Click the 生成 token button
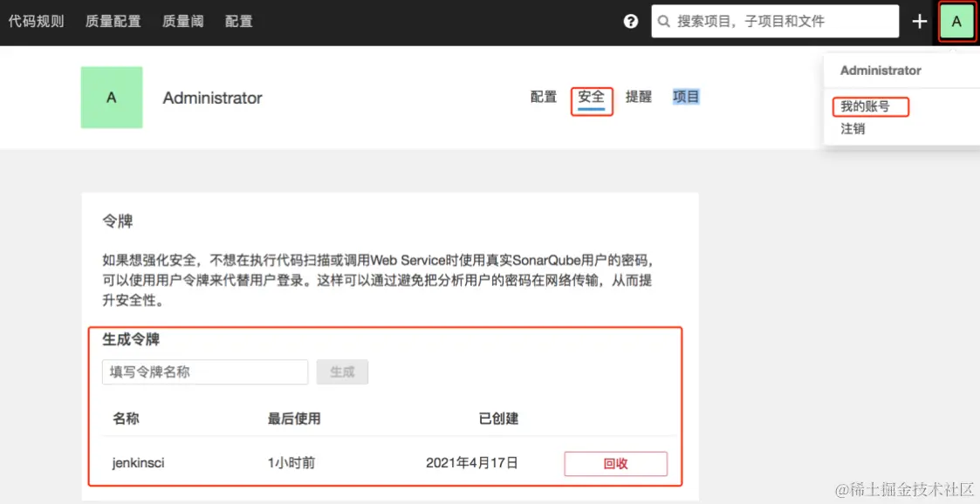 tap(342, 372)
